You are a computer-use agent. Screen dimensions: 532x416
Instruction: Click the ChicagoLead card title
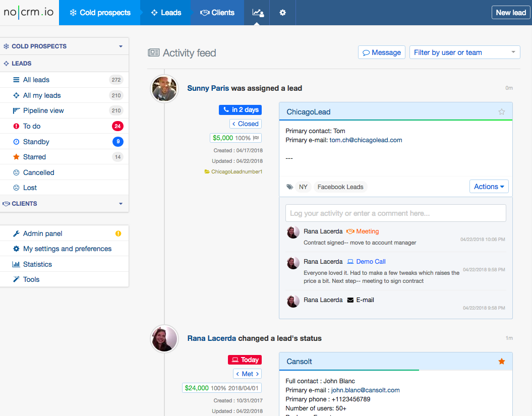click(x=309, y=112)
